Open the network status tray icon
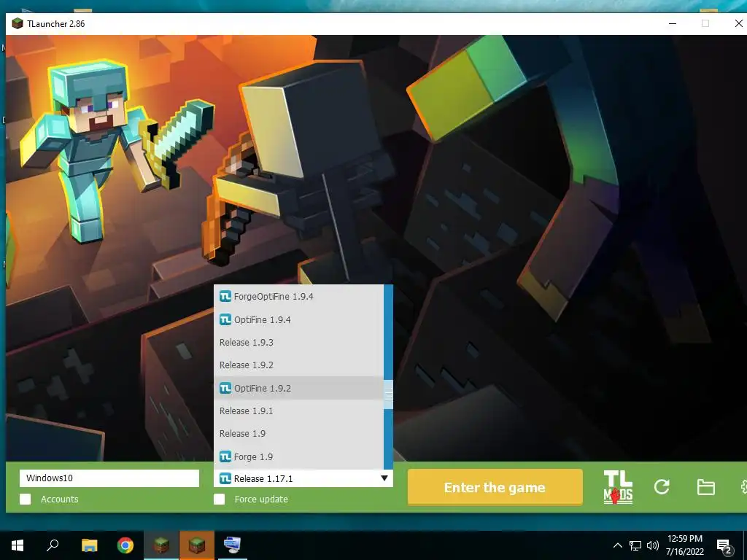 tap(635, 545)
